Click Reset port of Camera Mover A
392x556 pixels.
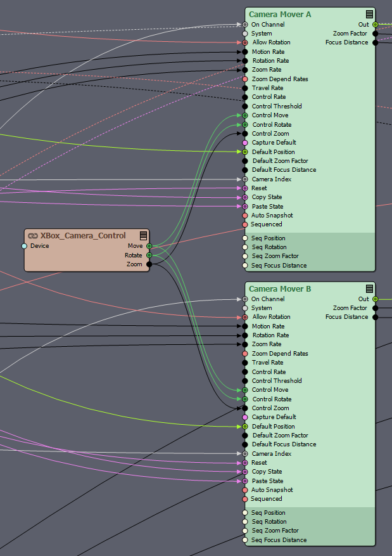click(244, 188)
